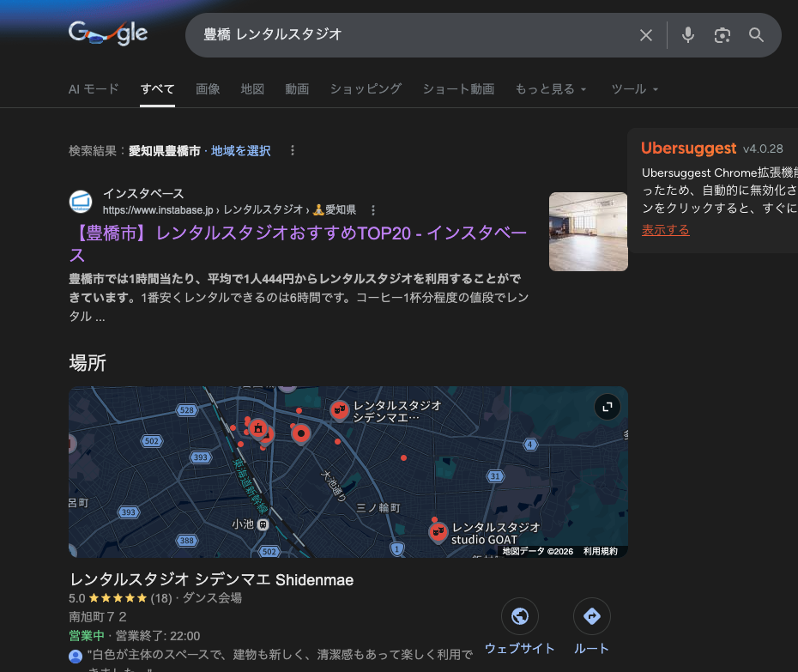798x672 pixels.
Task: Select the AI モード tab
Action: tap(94, 89)
